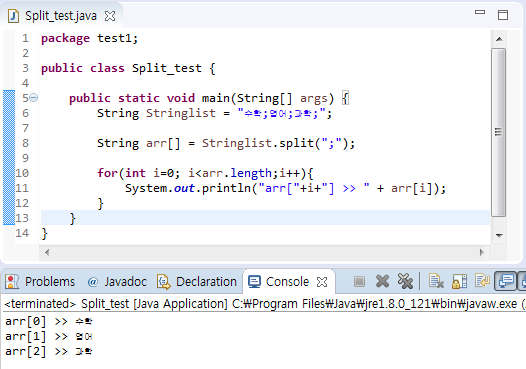Click 'Split_test' class name on line 3
This screenshot has width=526, height=369.
coord(167,68)
